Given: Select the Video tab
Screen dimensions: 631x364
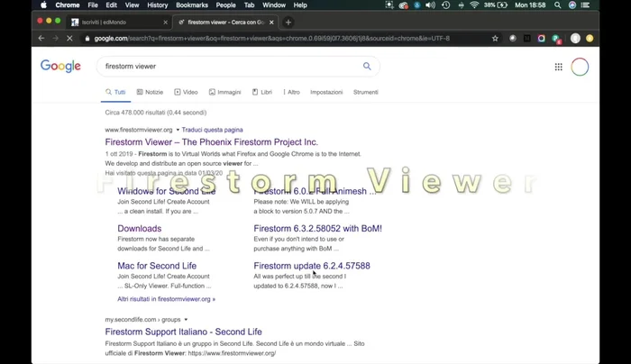Looking at the screenshot, I should coord(186,92).
